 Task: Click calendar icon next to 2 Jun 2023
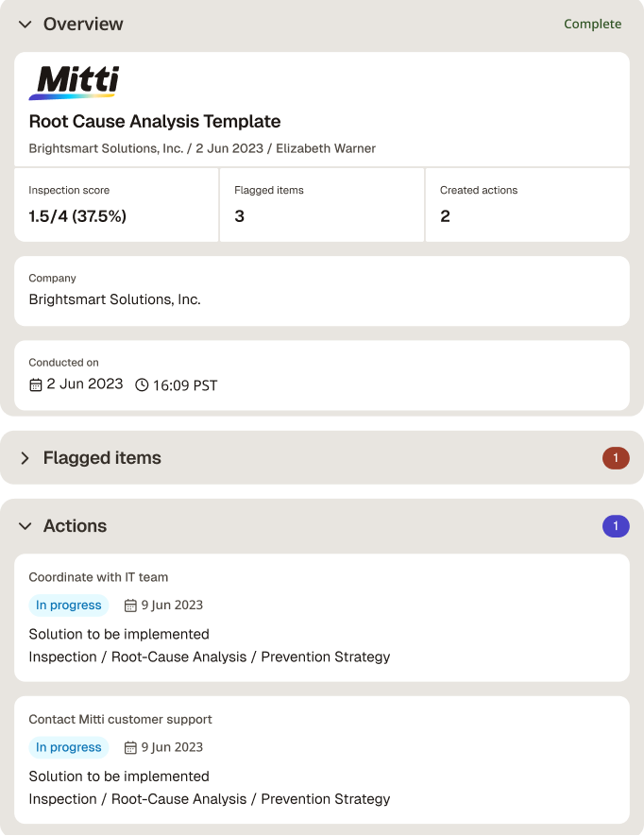tap(35, 385)
